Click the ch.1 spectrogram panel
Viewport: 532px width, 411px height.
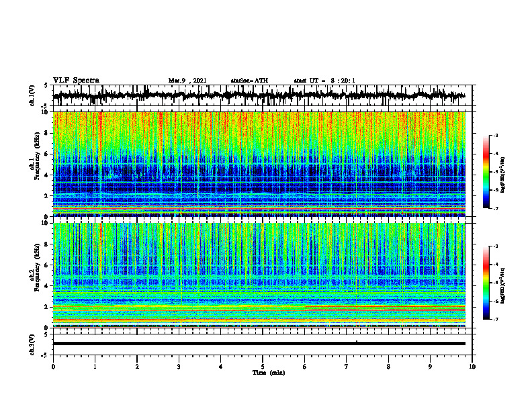click(x=259, y=164)
